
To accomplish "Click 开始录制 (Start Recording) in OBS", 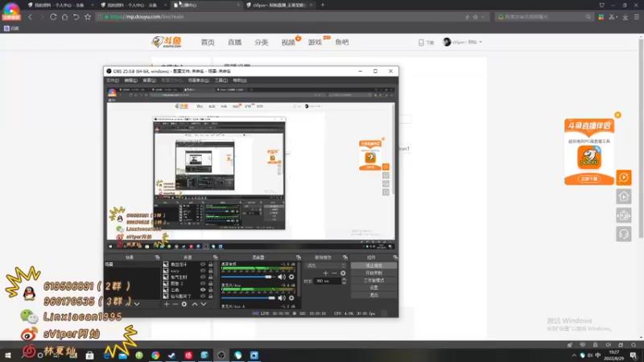I will coord(374,273).
